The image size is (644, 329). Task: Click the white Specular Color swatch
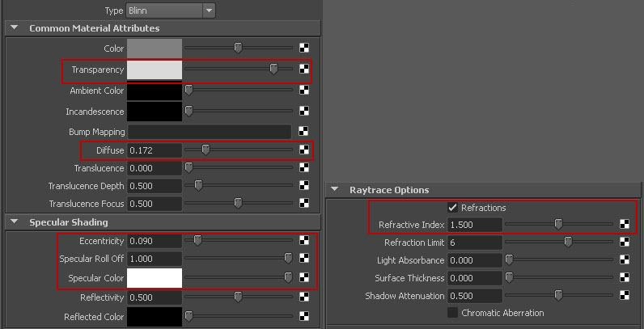pyautogui.click(x=155, y=278)
